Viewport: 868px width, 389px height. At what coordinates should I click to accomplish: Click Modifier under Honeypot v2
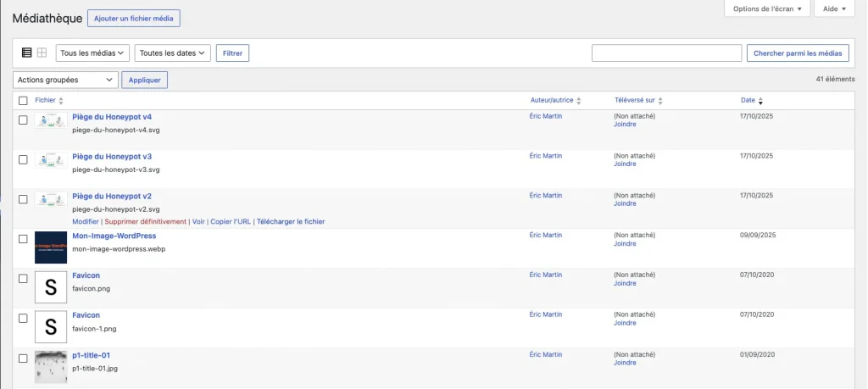coord(86,221)
